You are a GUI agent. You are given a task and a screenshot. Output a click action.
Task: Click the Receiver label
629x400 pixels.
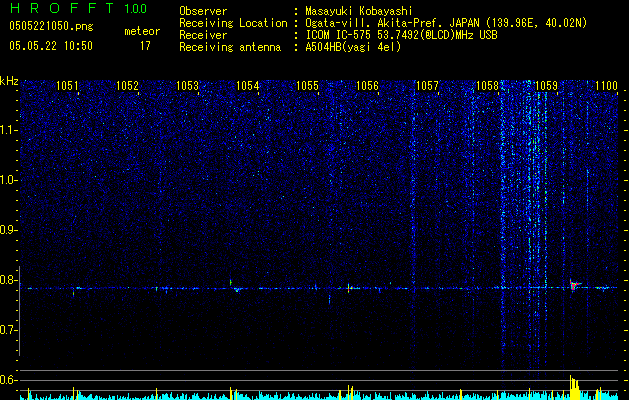coord(203,35)
